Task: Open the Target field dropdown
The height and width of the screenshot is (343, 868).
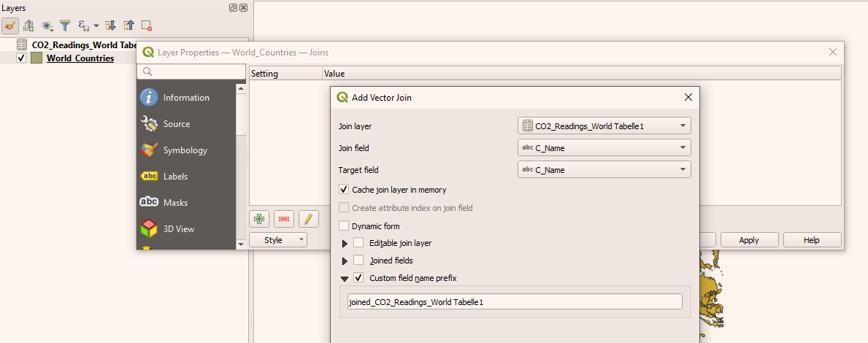Action: click(x=604, y=170)
